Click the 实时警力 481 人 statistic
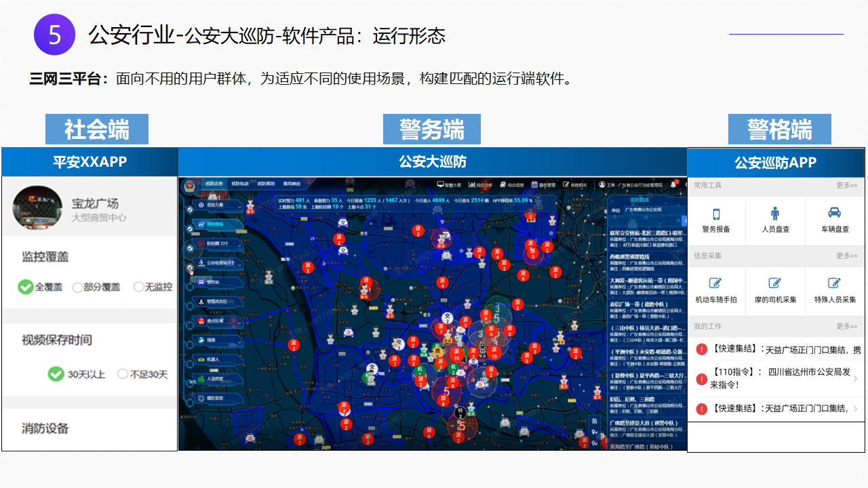This screenshot has width=868, height=488. click(x=294, y=201)
